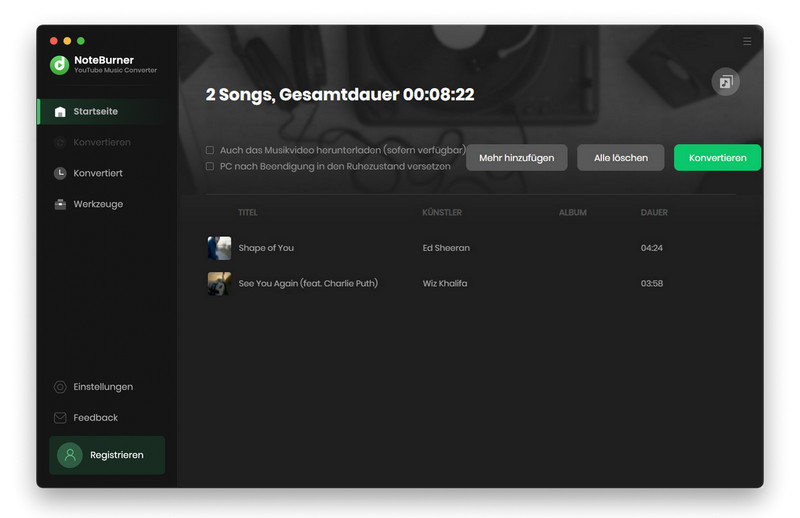Click the Feedback envelope icon
The height and width of the screenshot is (518, 800).
(x=60, y=418)
